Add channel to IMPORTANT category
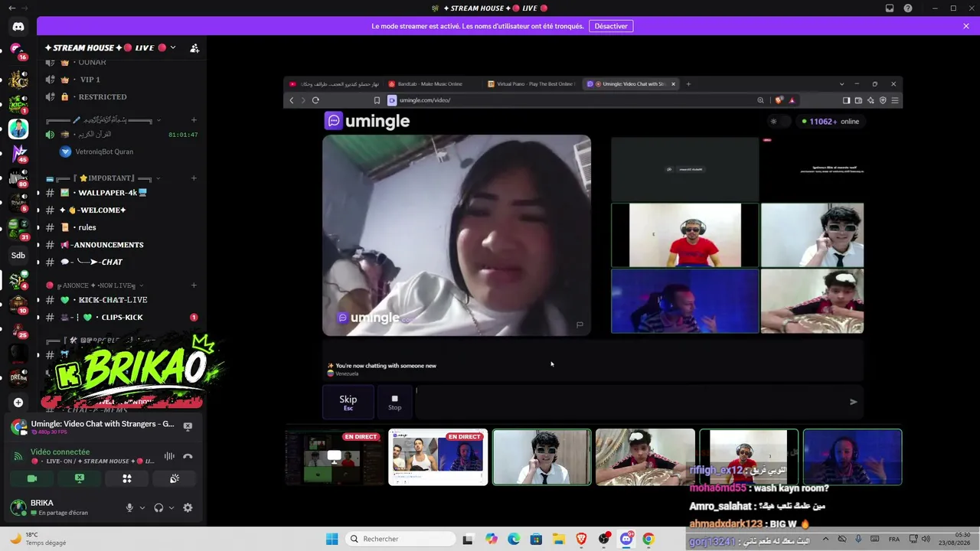Screen dimensions: 980x551 pyautogui.click(x=194, y=178)
